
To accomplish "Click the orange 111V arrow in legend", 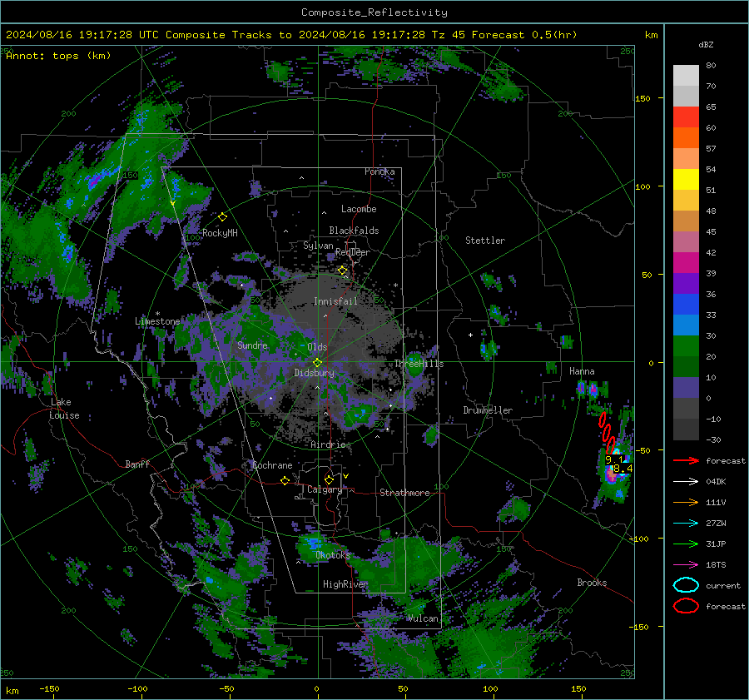I will click(686, 502).
